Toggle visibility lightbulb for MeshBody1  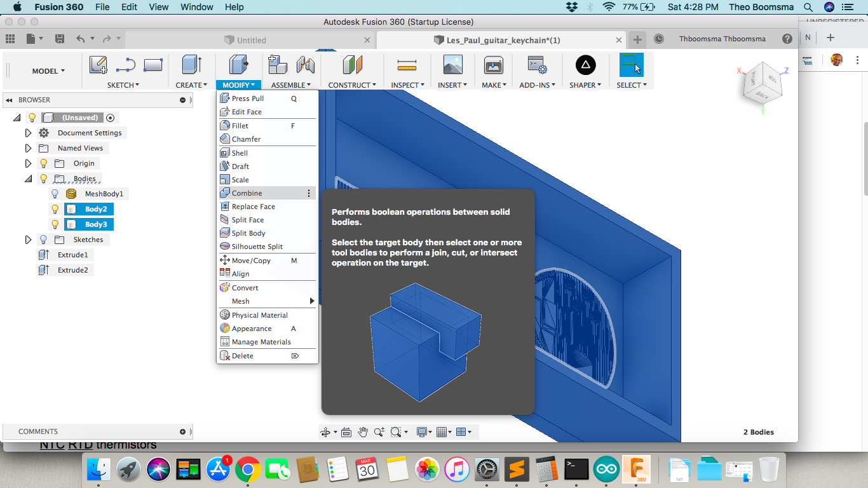pos(55,194)
